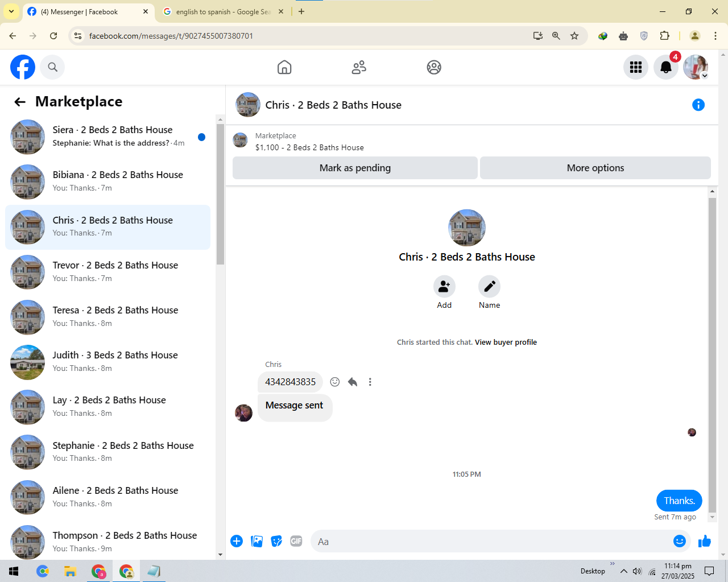Image resolution: width=728 pixels, height=582 pixels.
Task: Open more options for message 4342843835
Action: (x=370, y=382)
